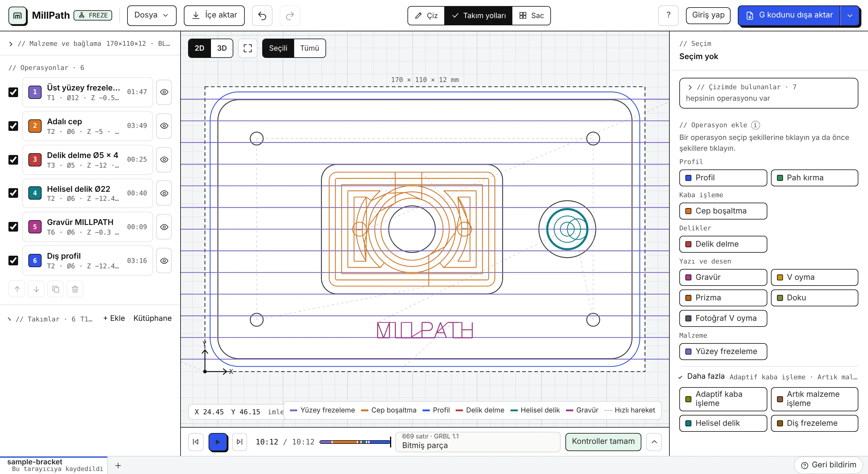Click the simulation progress timeline bar
Image resolution: width=868 pixels, height=474 pixels.
355,442
